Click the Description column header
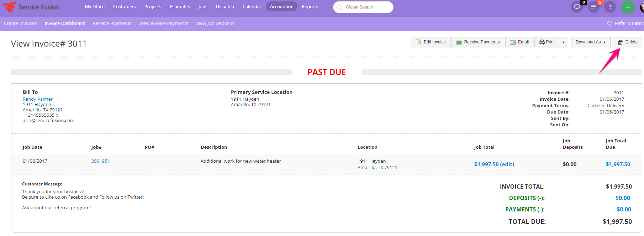The height and width of the screenshot is (236, 644). pos(214,147)
